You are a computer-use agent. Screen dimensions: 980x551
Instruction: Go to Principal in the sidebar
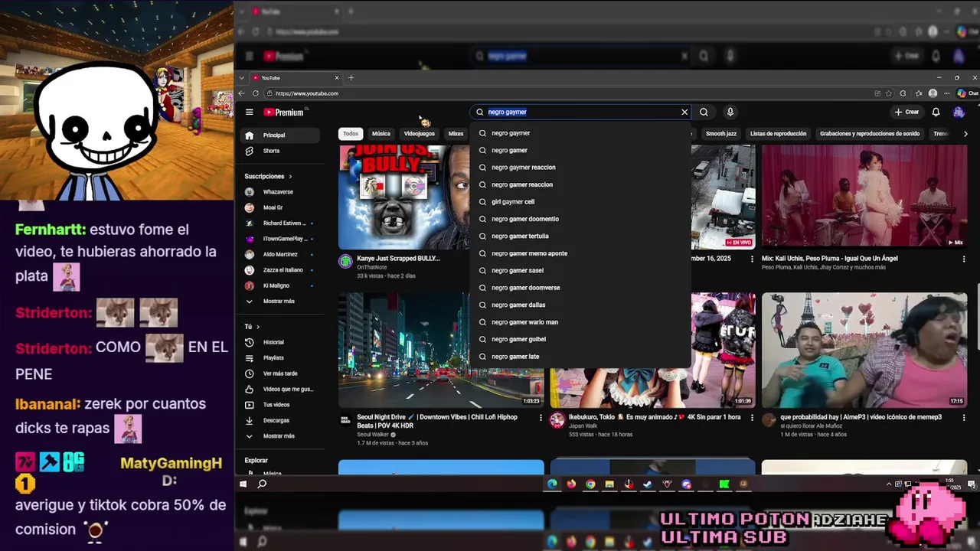282,135
